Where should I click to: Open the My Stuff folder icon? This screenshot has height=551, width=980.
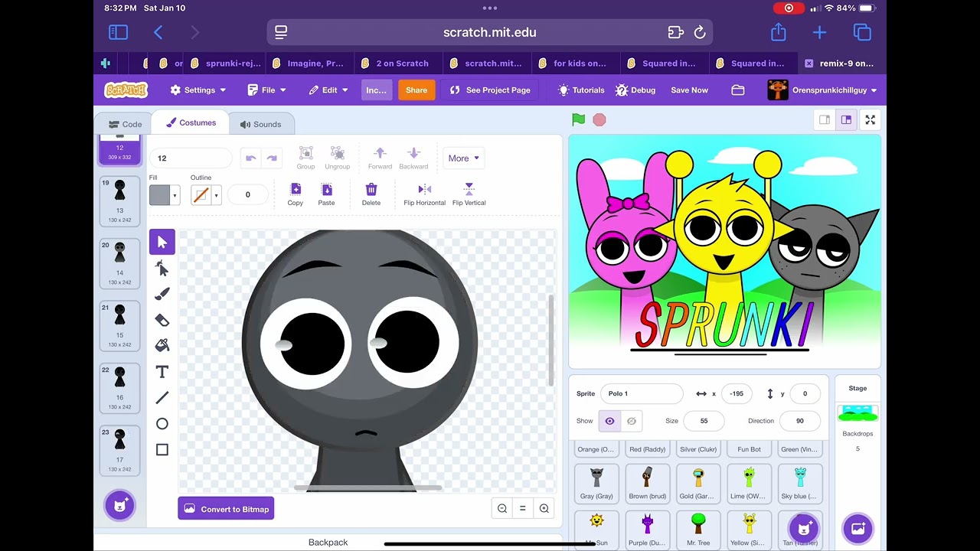click(x=738, y=90)
